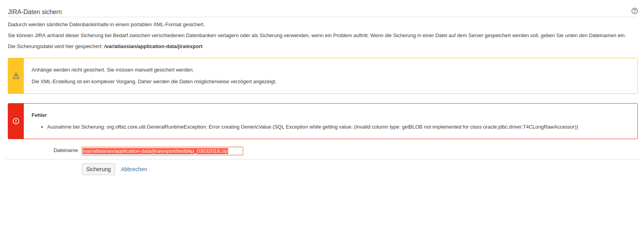This screenshot has width=644, height=238.
Task: Click the yellow warning triangle icon
Action: pos(16,76)
